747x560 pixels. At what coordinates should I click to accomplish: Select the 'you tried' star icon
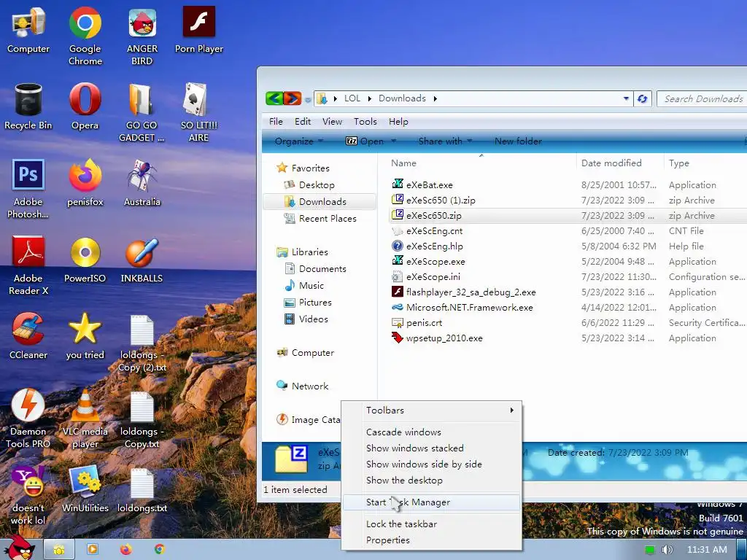tap(85, 335)
